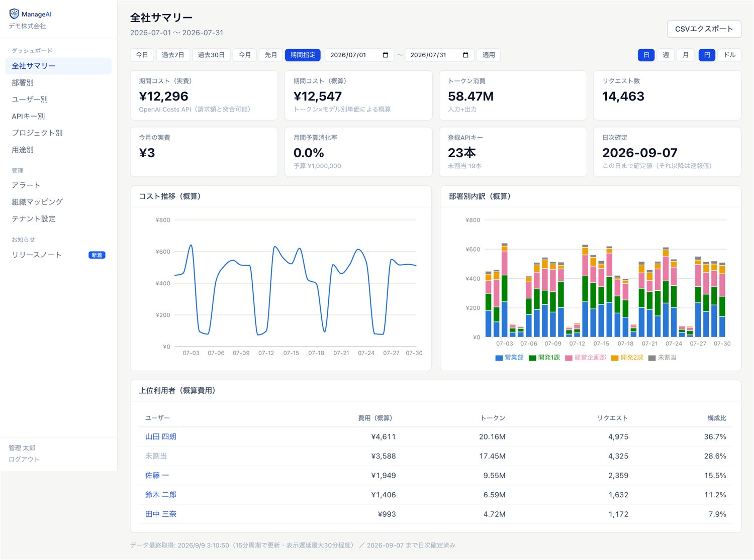
Task: Switch granularity to 月 (monthly)
Action: pos(686,55)
